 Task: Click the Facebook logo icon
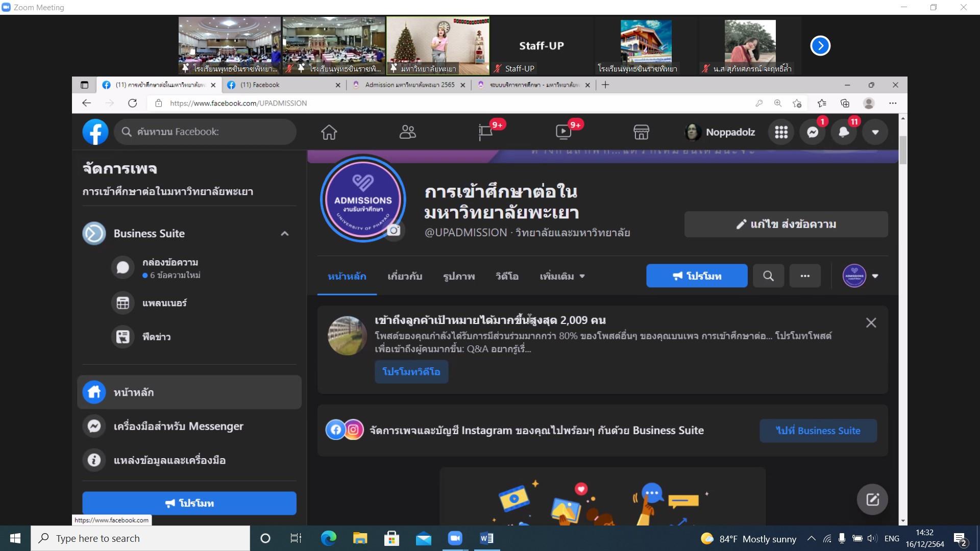tap(95, 132)
